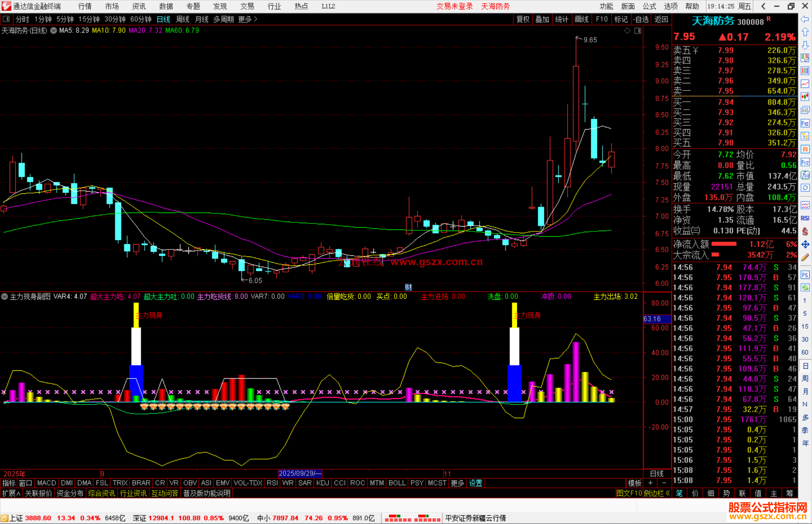Click the 净流入额 red progress bar
The width and height of the screenshot is (812, 524).
(724, 244)
